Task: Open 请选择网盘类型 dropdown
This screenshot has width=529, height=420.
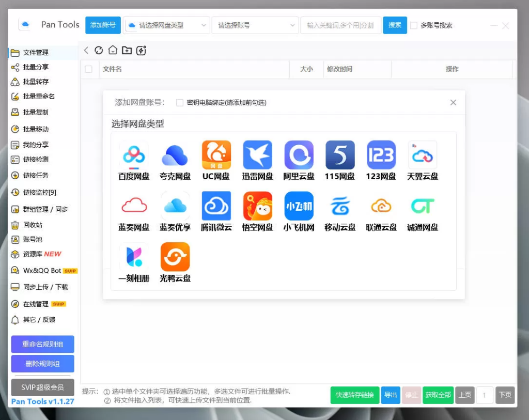Action: pos(167,25)
